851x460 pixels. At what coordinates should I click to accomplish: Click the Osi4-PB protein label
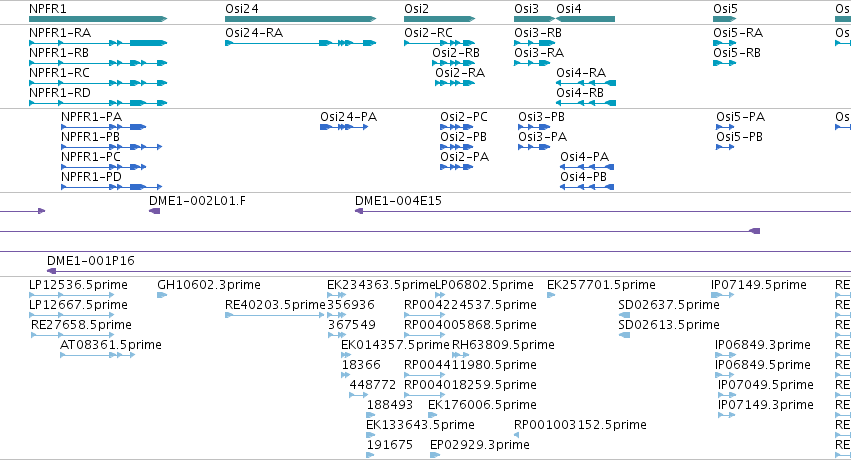[583, 177]
